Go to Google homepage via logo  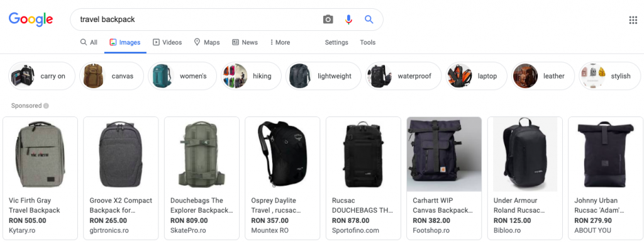click(31, 20)
